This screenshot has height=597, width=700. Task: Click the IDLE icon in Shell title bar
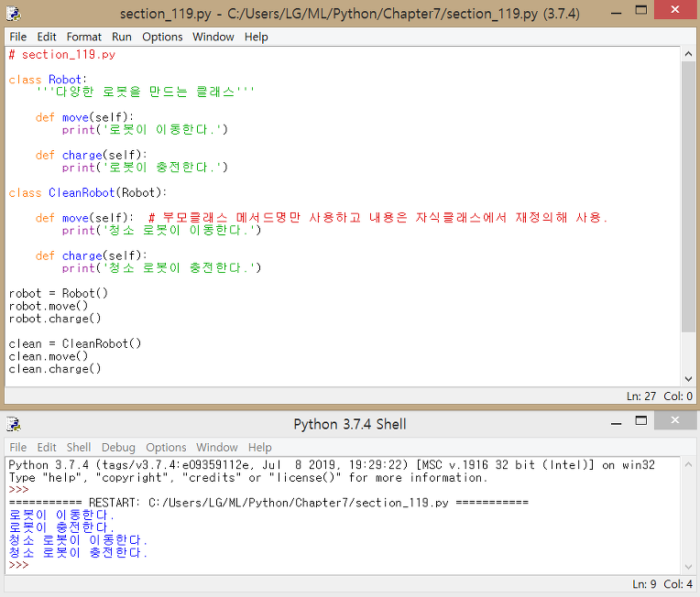pos(14,424)
